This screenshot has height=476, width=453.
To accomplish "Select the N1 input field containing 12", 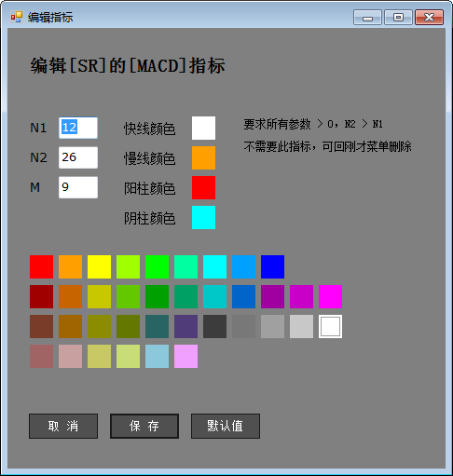I will (78, 128).
